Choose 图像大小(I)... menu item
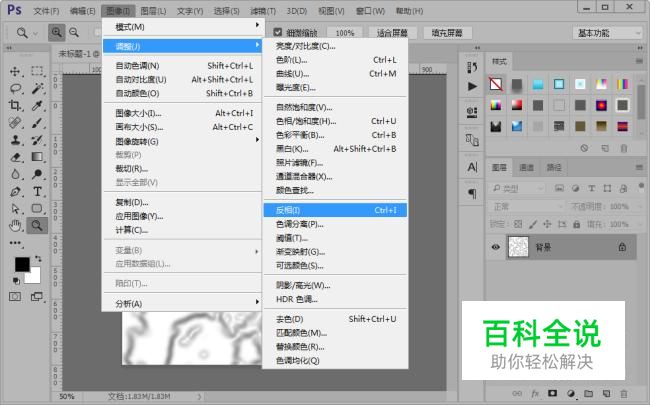 pyautogui.click(x=182, y=113)
